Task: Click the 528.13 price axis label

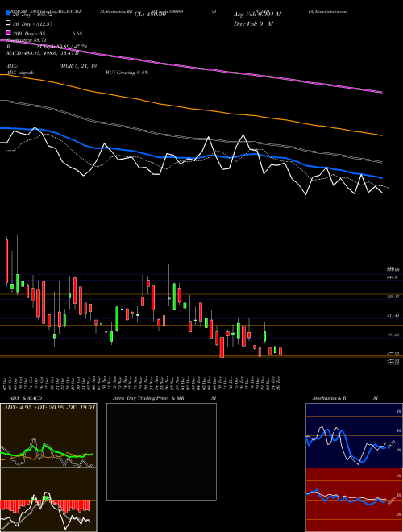Action: pyautogui.click(x=393, y=297)
